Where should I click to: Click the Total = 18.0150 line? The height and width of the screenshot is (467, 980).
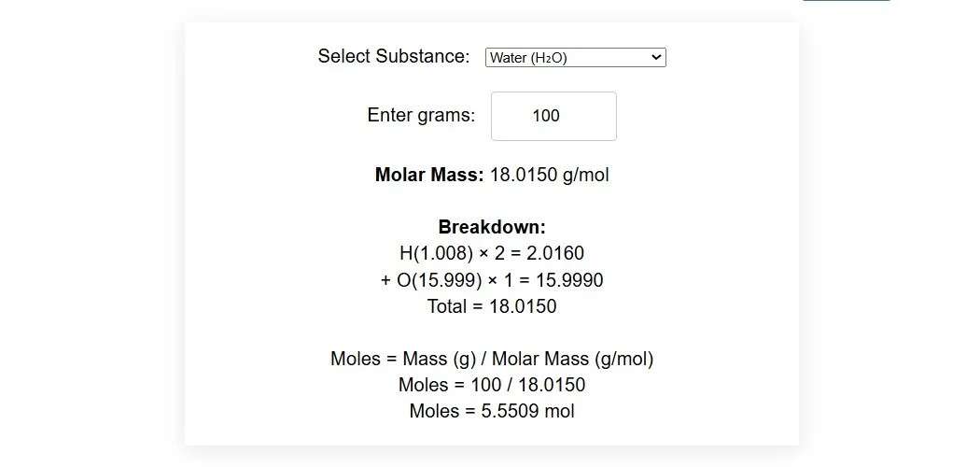pos(492,306)
